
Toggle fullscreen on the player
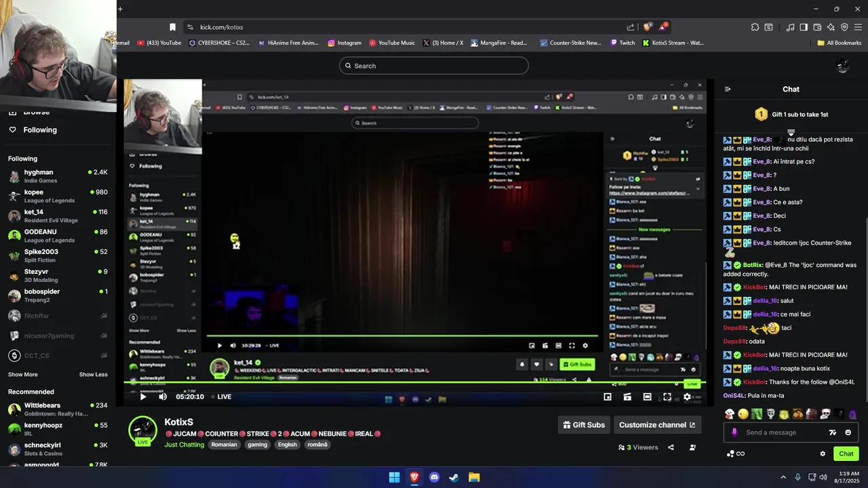[667, 397]
